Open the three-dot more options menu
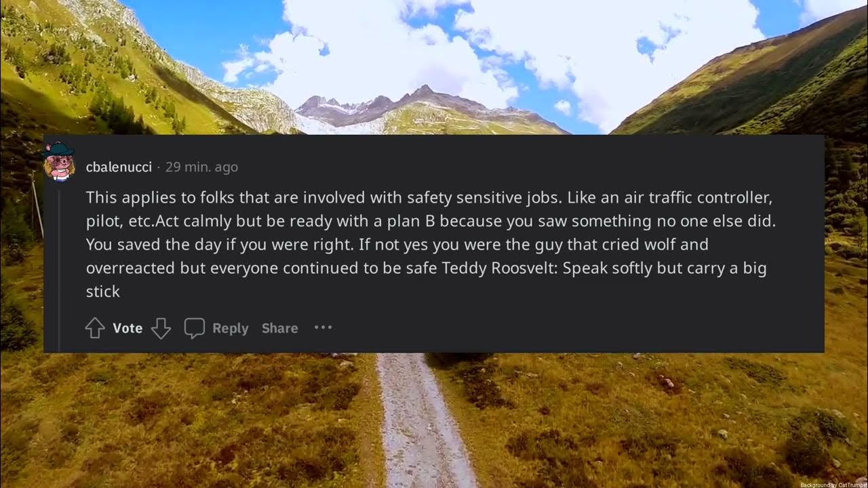868x488 pixels. pos(323,327)
